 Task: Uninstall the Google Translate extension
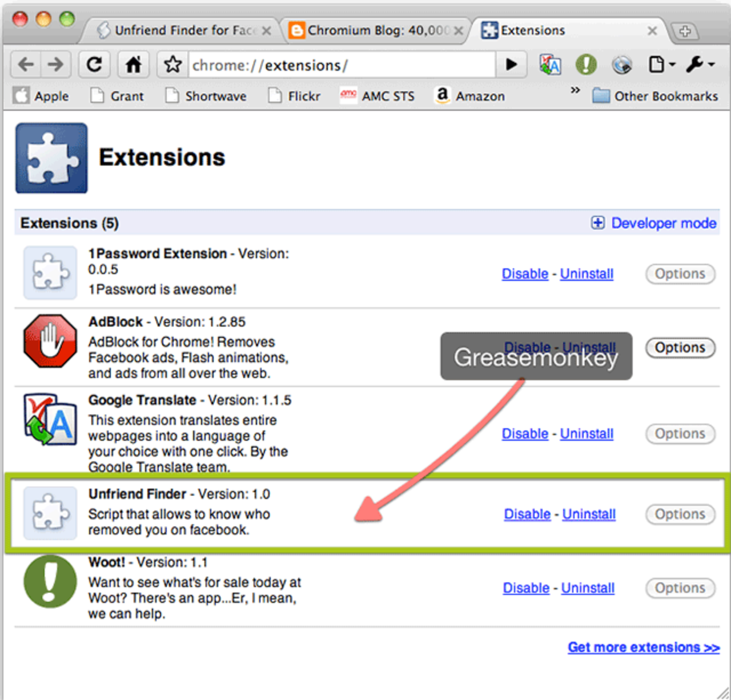point(587,434)
